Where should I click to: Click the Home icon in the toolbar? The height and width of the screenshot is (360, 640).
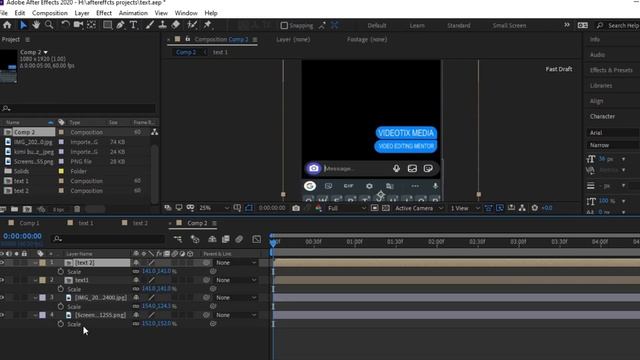pyautogui.click(x=7, y=25)
